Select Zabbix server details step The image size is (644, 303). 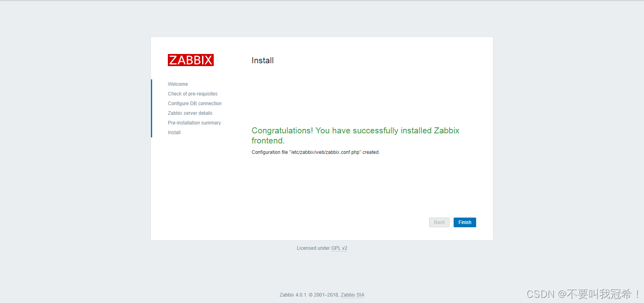tap(190, 113)
